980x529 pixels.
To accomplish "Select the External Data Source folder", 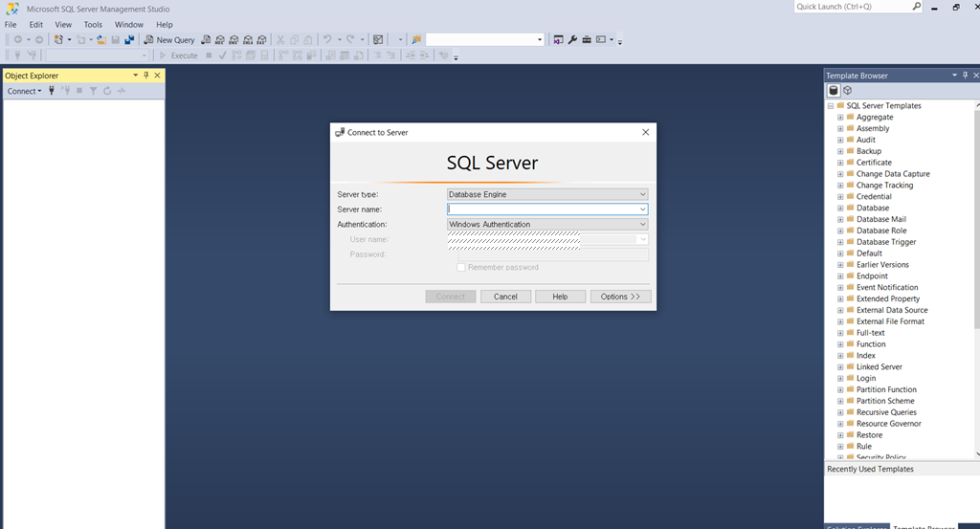I will pos(891,310).
